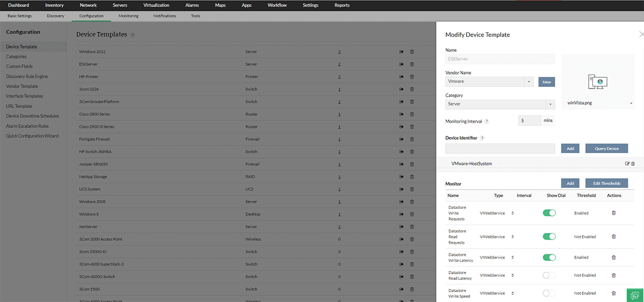
Task: Export the ESXServer template using its export icon
Action: point(401,64)
